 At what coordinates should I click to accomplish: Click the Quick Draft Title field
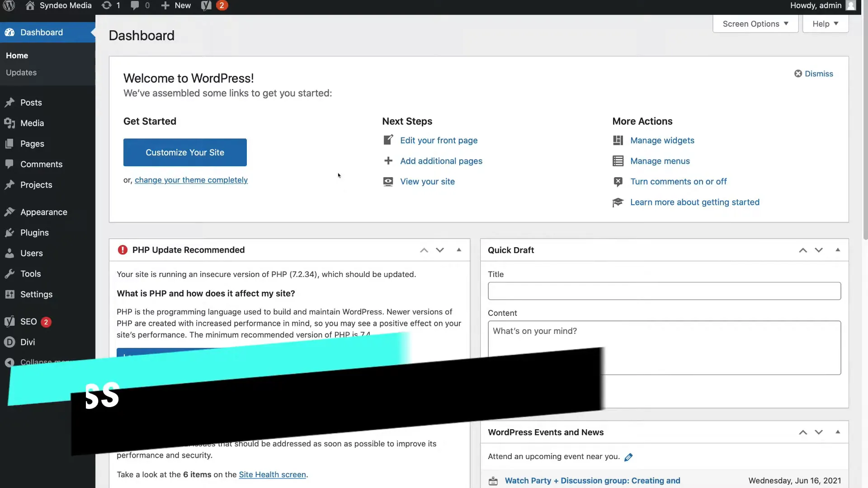(x=664, y=291)
